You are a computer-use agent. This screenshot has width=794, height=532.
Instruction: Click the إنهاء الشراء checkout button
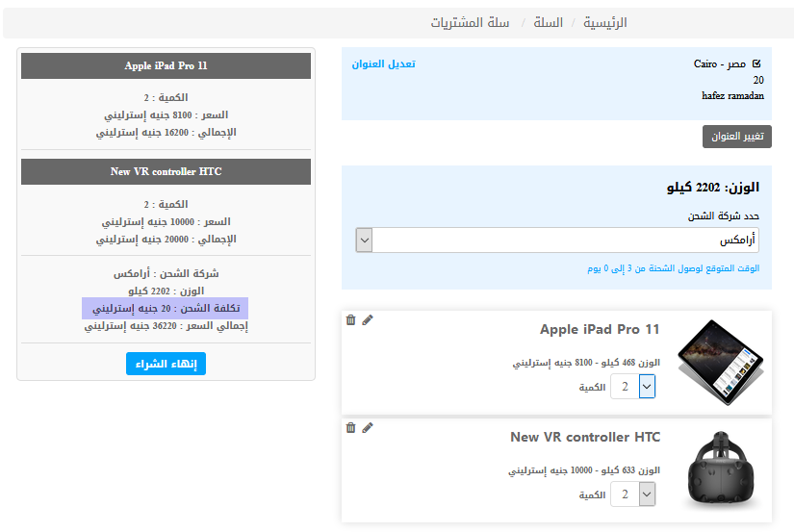166,364
